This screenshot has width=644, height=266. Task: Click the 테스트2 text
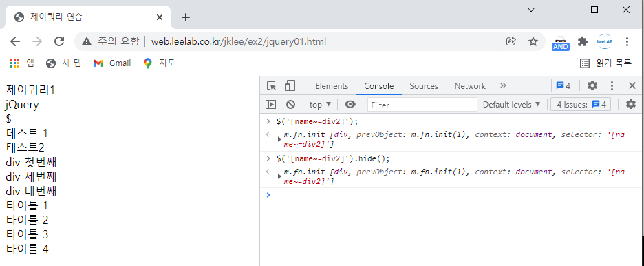(25, 147)
